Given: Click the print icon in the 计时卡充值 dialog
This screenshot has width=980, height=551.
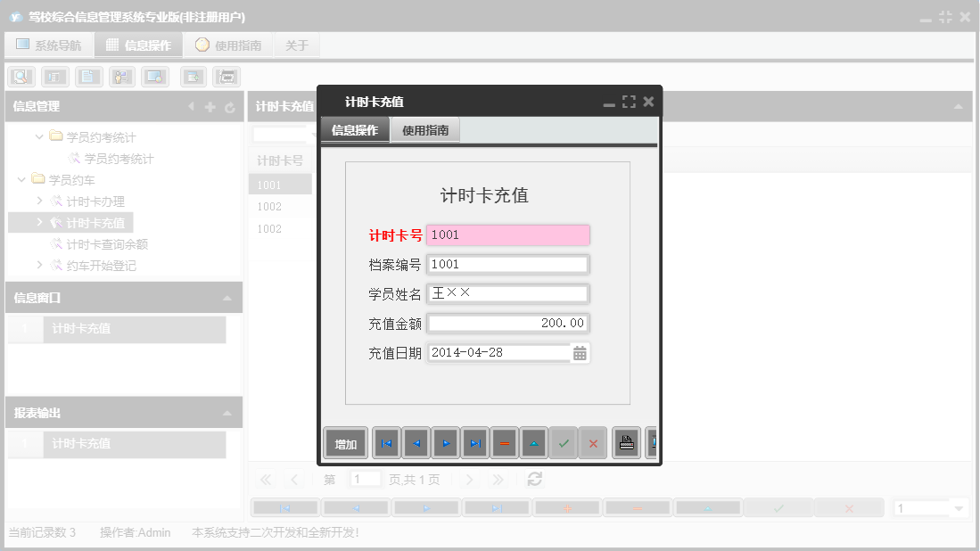Looking at the screenshot, I should tap(626, 442).
